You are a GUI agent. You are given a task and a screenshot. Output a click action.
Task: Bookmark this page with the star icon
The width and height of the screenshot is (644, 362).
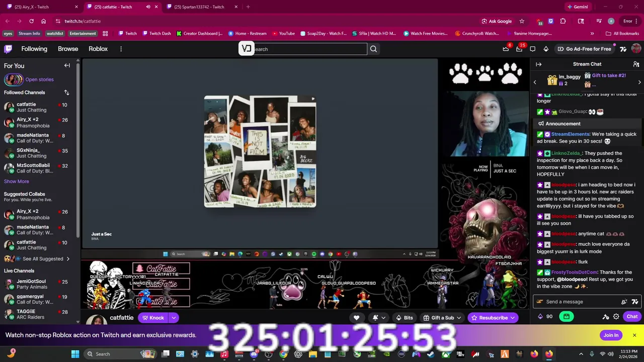[522, 21]
